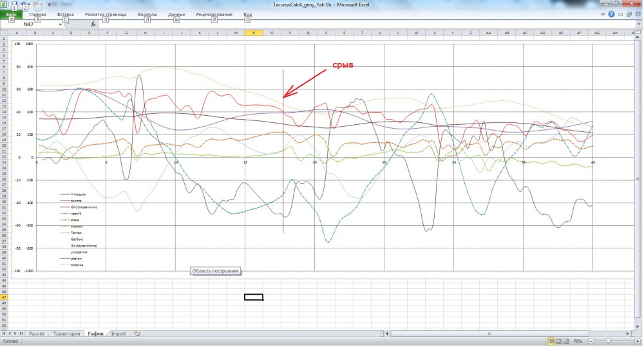This screenshot has height=352, width=644.
Task: Select the атака legend entry
Action: pyautogui.click(x=70, y=220)
